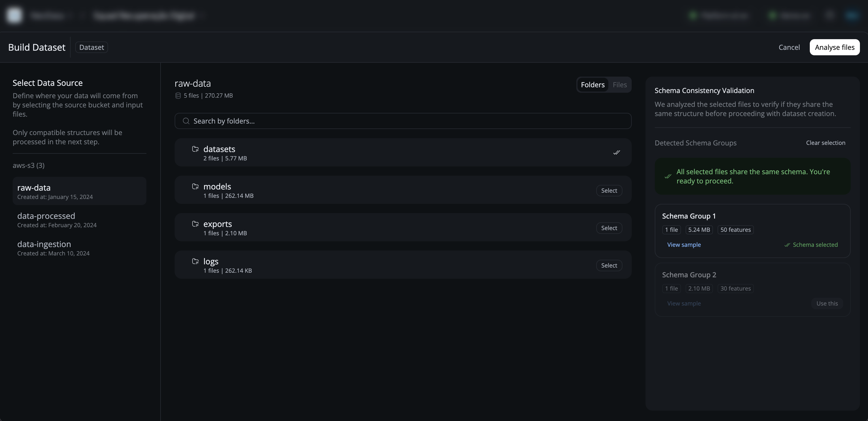
Task: Deselect the datasets folder via its checkmark
Action: click(617, 152)
